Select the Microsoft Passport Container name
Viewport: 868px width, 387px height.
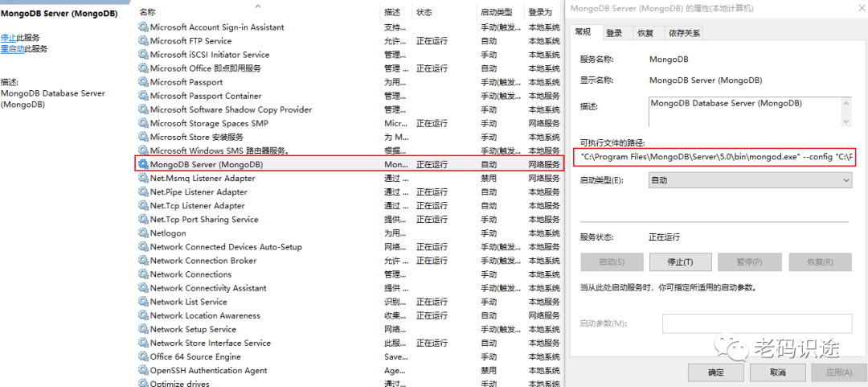tap(206, 96)
